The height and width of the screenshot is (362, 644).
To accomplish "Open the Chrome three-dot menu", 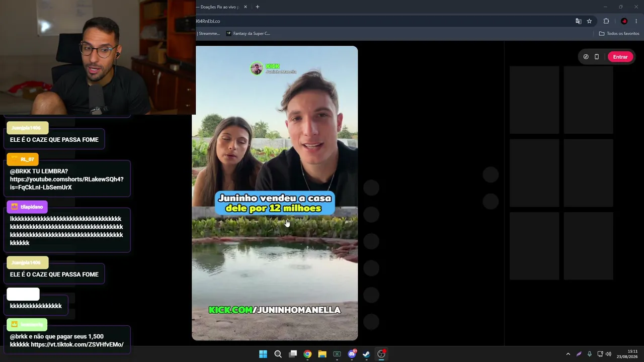I will pyautogui.click(x=636, y=21).
